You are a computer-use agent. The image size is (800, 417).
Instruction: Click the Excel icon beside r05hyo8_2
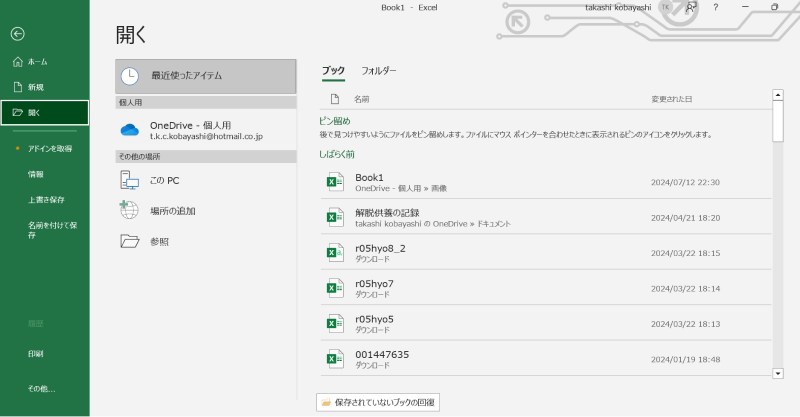pyautogui.click(x=335, y=253)
